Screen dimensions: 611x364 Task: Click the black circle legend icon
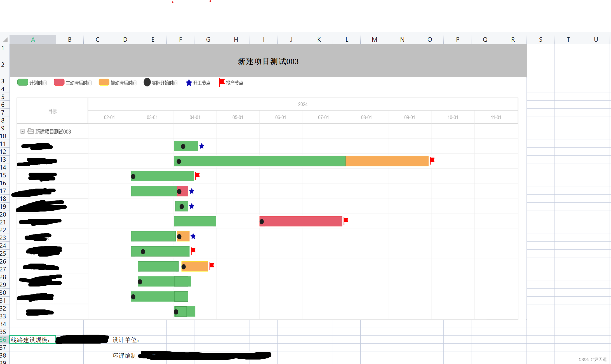click(147, 82)
